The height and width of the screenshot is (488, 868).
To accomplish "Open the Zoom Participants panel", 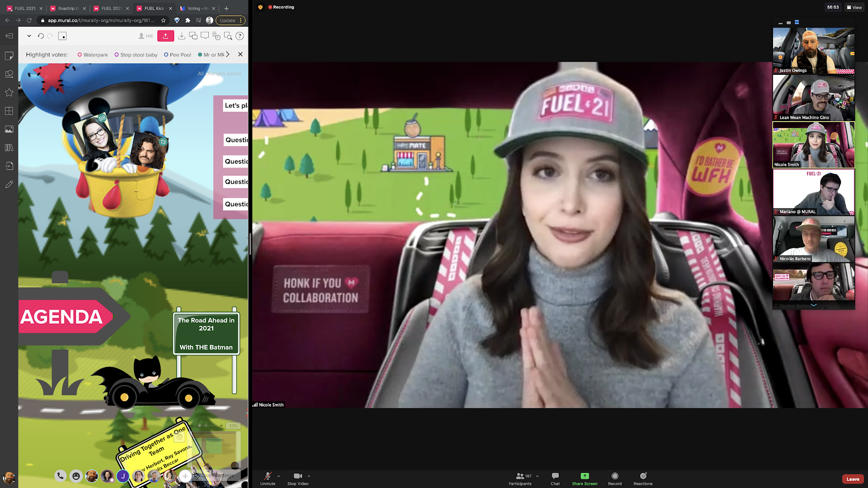I will point(520,478).
